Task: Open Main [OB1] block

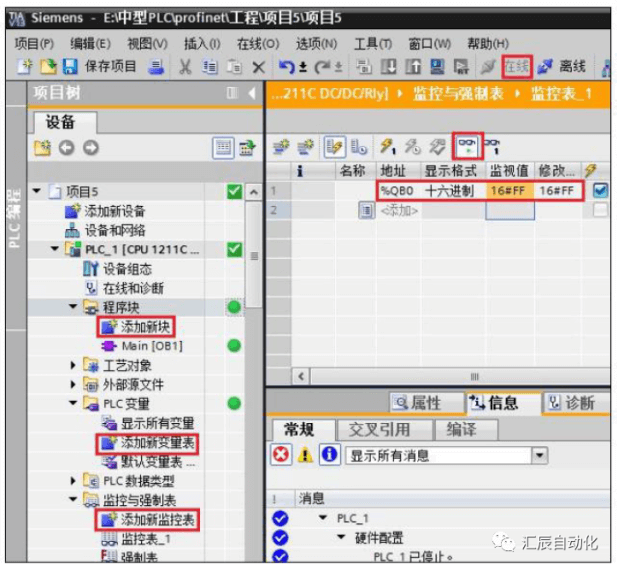Action: (x=142, y=346)
